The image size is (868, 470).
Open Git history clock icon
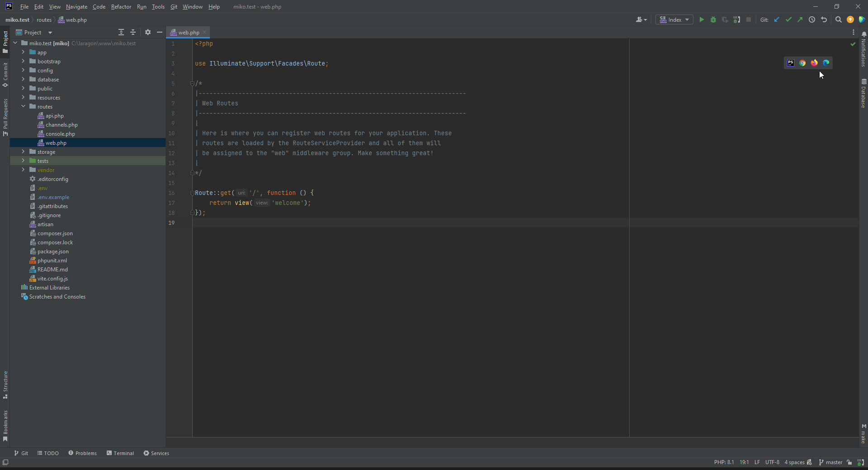point(812,19)
